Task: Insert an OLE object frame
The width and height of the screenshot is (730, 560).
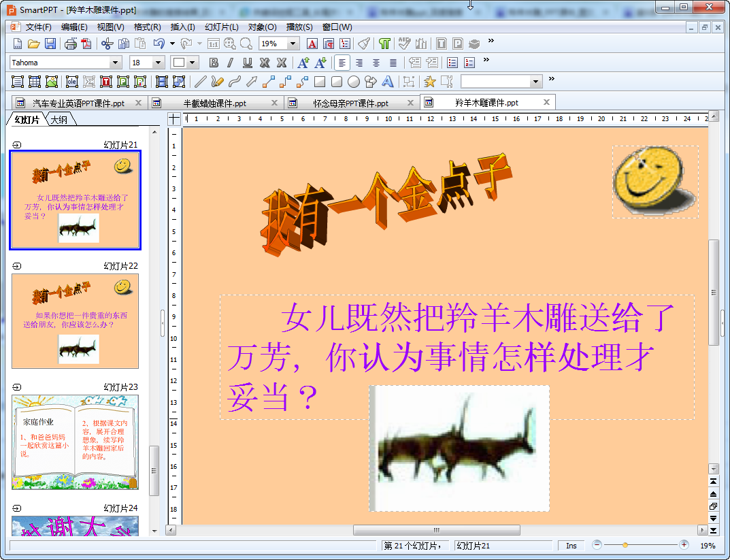Action: click(71, 82)
